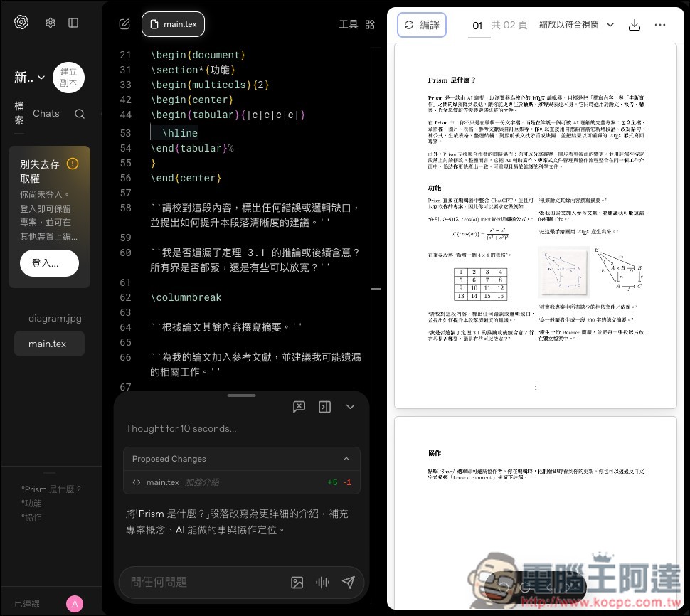Open the 縮放以符合視窗 zoom dropdown
Viewport: 690px width, 616px height.
point(569,24)
